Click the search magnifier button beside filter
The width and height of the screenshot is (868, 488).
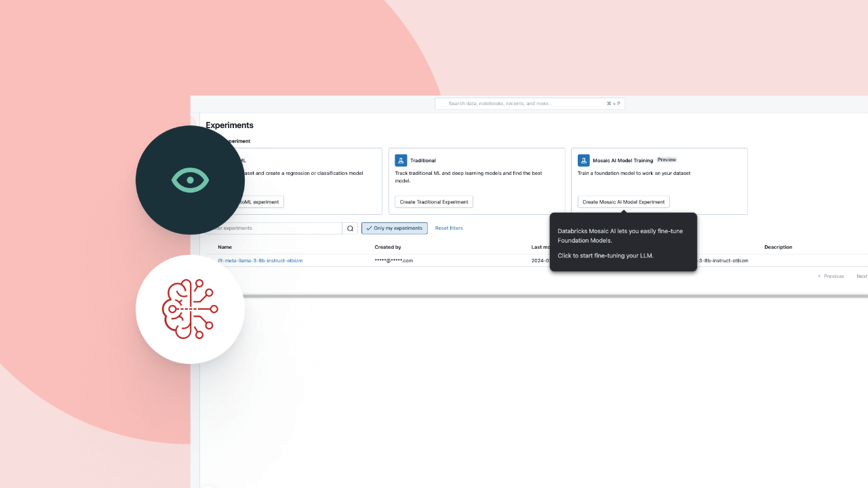[350, 228]
